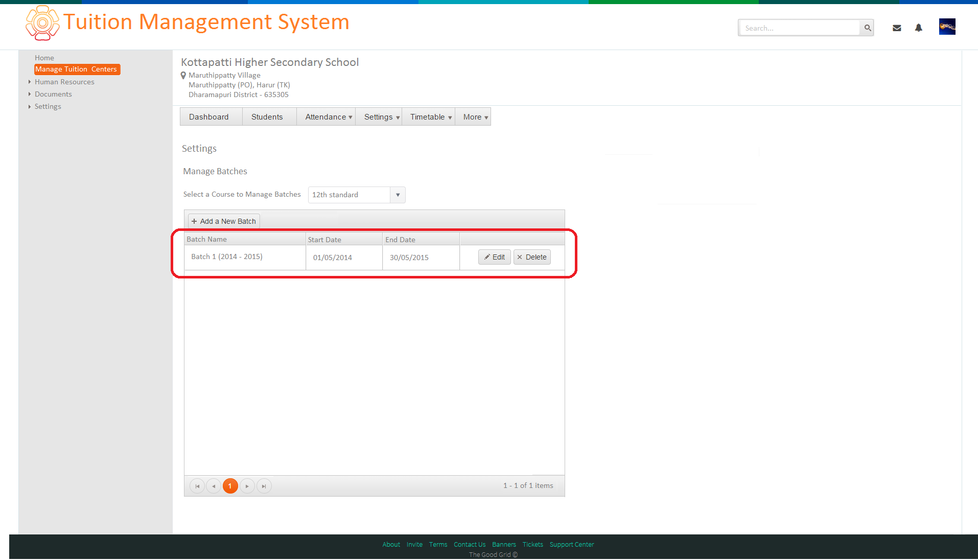The width and height of the screenshot is (978, 560).
Task: Open the notifications bell icon
Action: pos(919,28)
